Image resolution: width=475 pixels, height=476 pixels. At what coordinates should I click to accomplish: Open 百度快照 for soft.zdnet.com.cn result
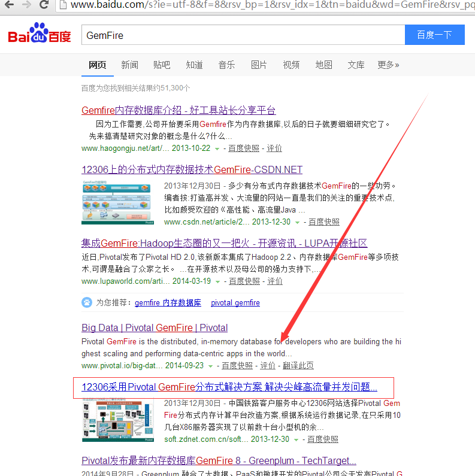[322, 439]
